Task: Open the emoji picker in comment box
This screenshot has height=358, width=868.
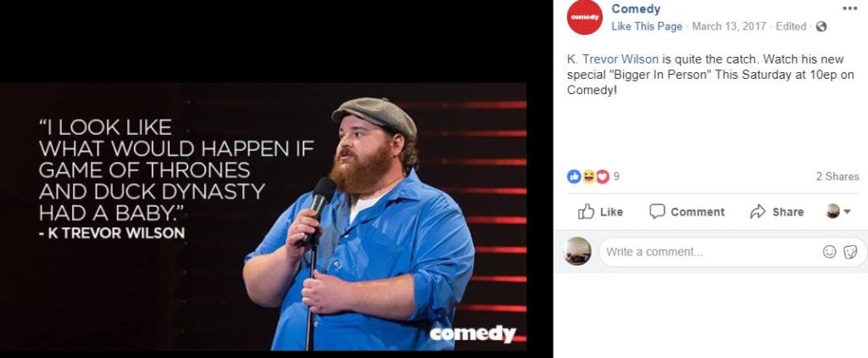Action: [x=829, y=252]
